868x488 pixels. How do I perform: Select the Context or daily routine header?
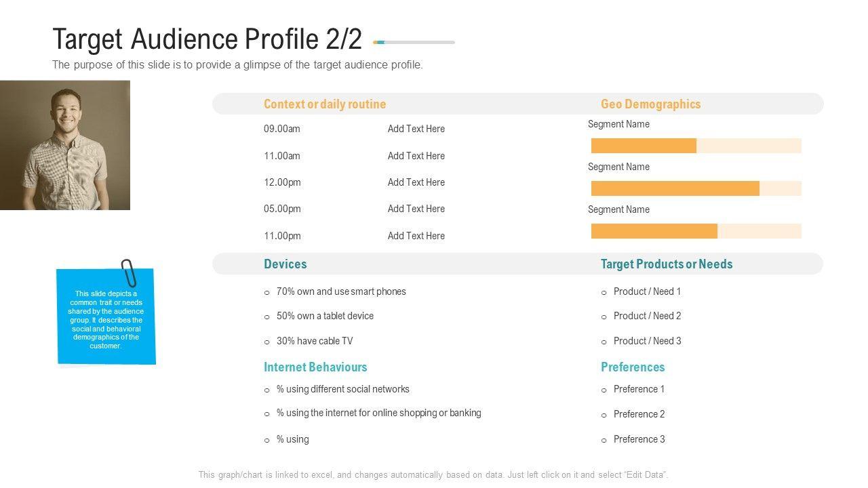[325, 104]
